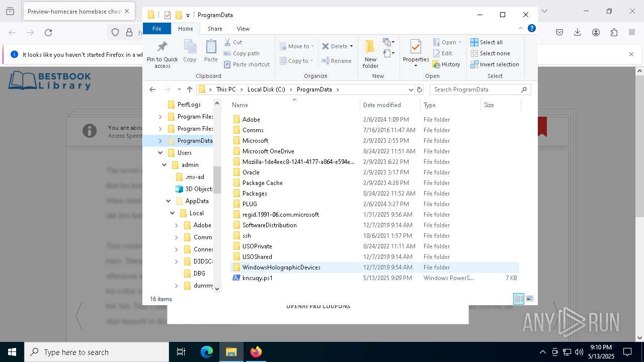This screenshot has height=362, width=644.
Task: Switch to details view button
Action: tap(519, 299)
